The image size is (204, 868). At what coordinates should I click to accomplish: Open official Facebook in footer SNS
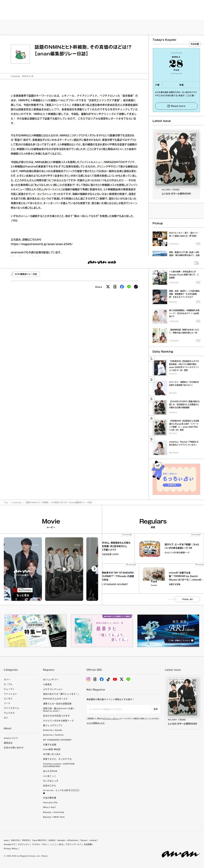coord(101,679)
